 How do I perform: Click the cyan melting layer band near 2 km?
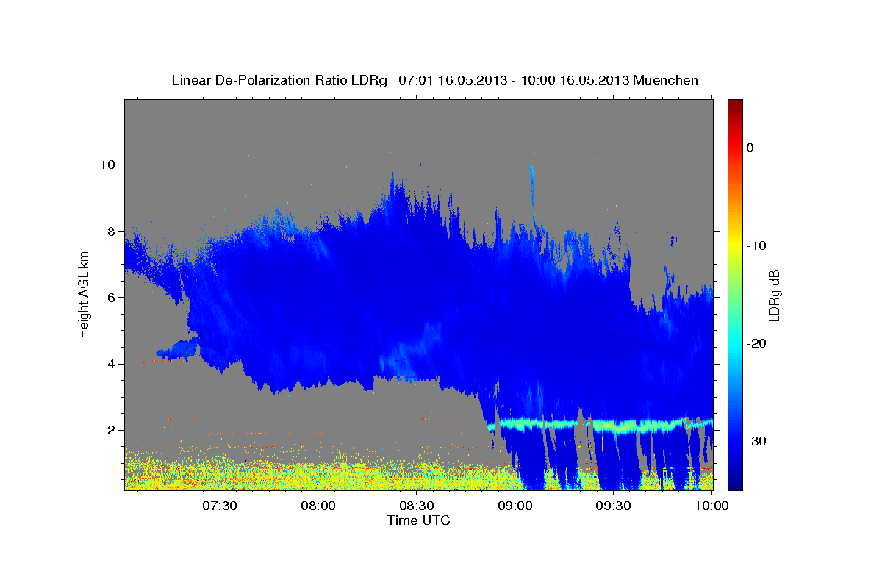coord(599,425)
